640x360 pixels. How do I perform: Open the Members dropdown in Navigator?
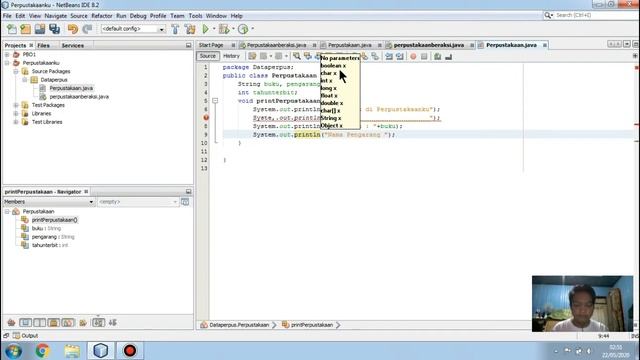pos(49,202)
